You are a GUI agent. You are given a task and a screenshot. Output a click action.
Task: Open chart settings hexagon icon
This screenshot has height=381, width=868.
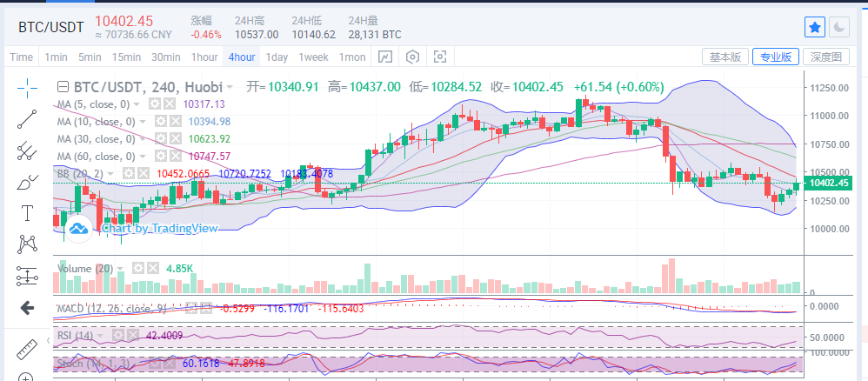(x=412, y=57)
